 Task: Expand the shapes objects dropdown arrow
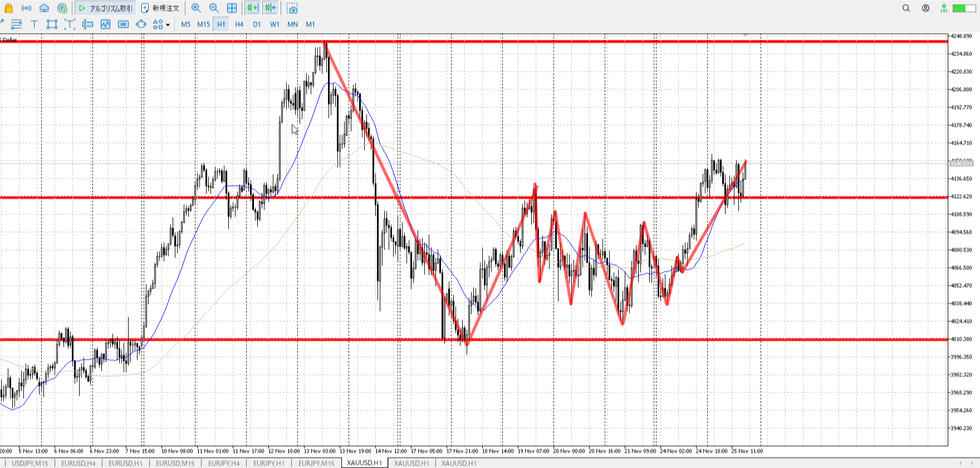[x=168, y=25]
